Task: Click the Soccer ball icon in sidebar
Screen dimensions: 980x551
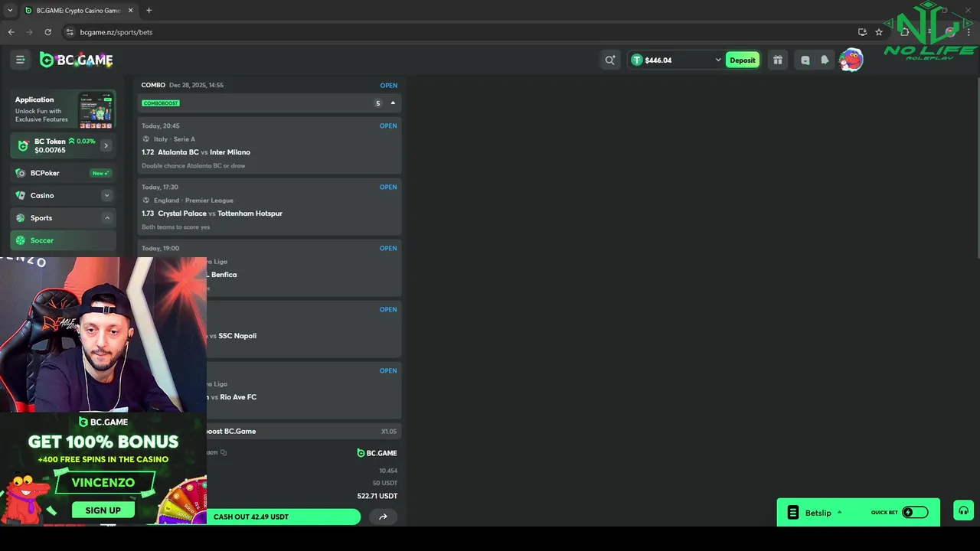Action: pos(21,240)
